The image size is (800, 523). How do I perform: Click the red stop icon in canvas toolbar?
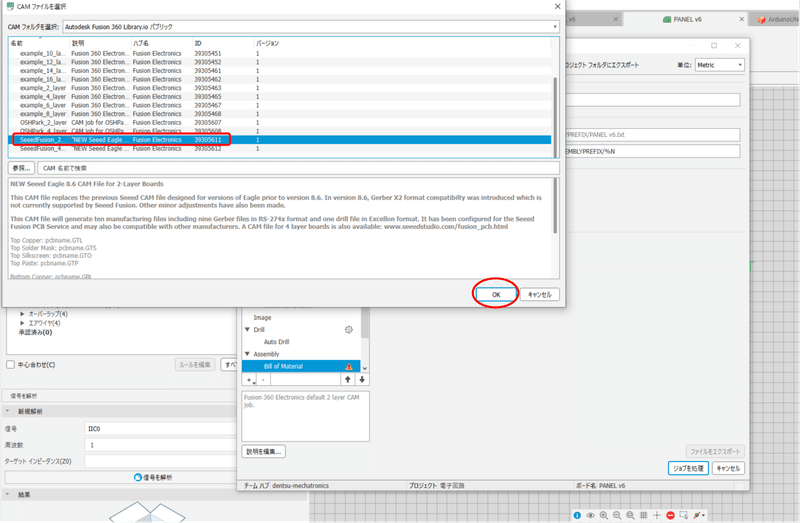point(670,515)
